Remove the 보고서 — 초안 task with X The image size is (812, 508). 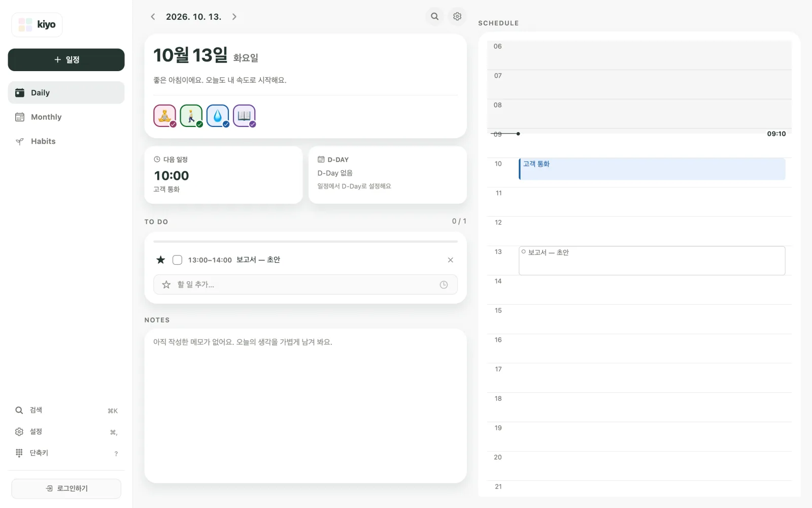pos(450,260)
